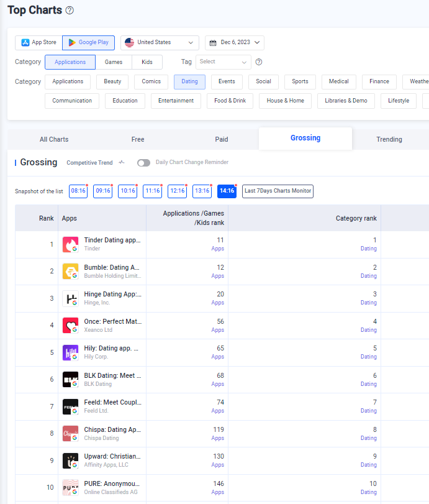429x504 pixels.
Task: Choose the Dating subcategory
Action: (x=189, y=81)
